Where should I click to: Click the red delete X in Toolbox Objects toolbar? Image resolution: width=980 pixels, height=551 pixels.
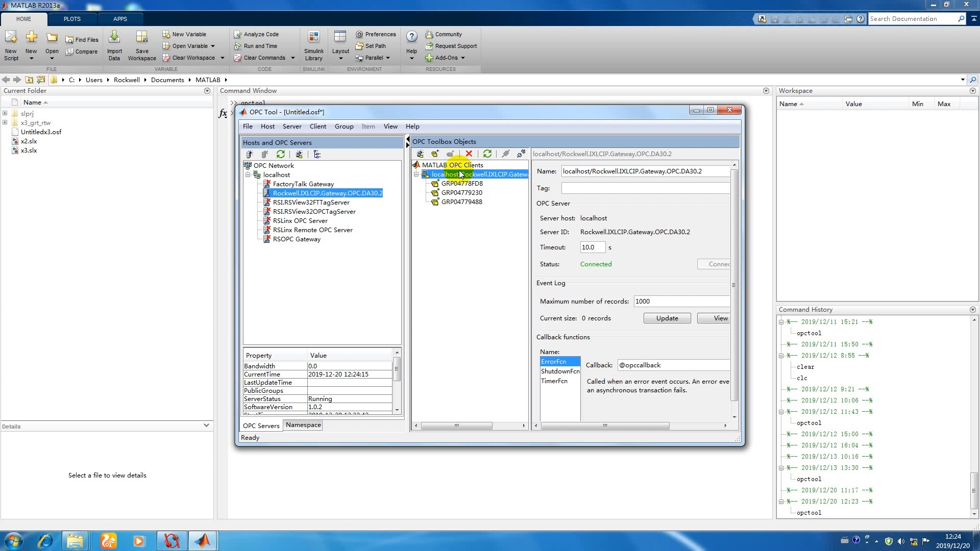tap(469, 154)
